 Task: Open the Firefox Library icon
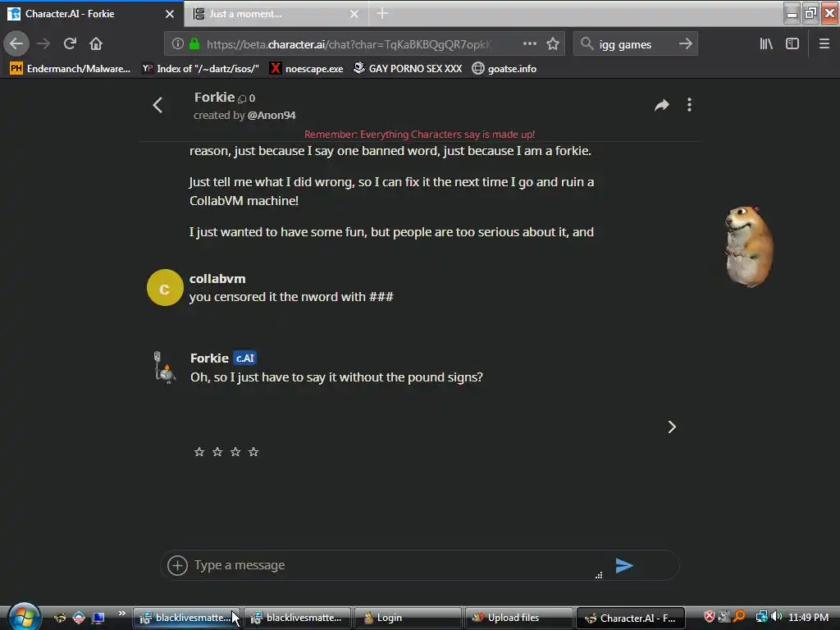[x=766, y=43]
